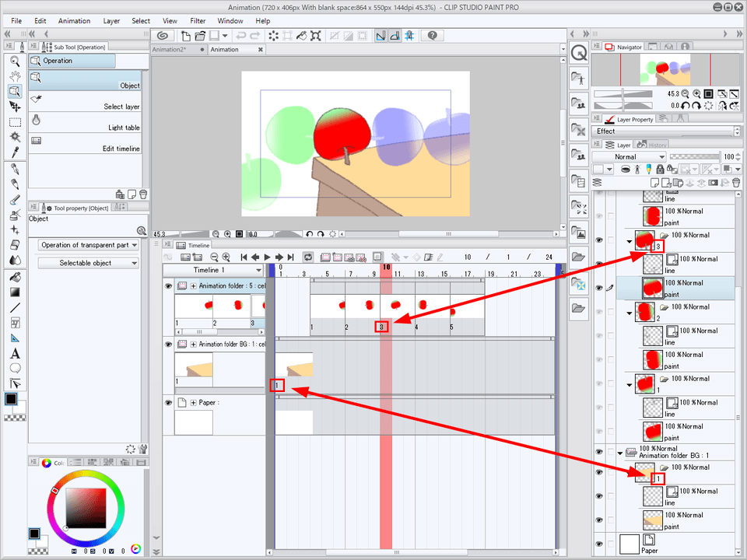The height and width of the screenshot is (560, 747).
Task: Open Selectable object dropdown
Action: pos(88,263)
